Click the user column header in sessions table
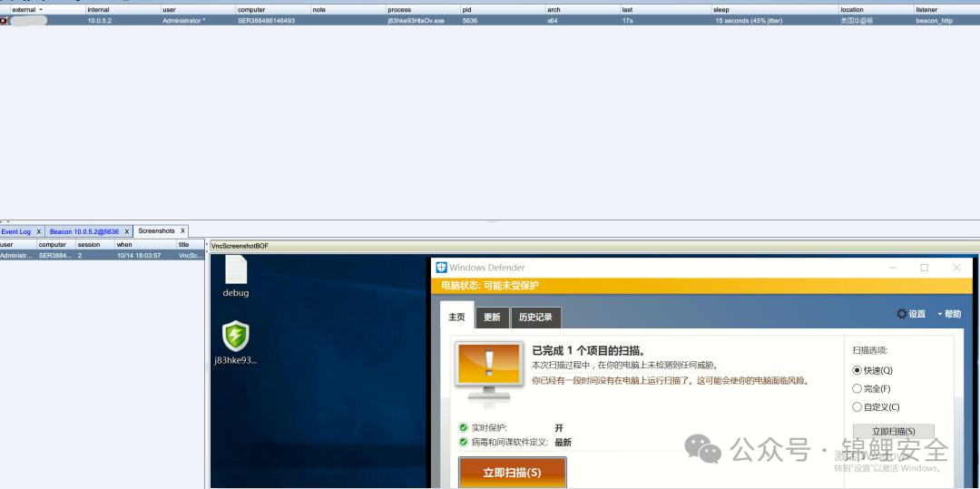The image size is (980, 489). [198, 10]
